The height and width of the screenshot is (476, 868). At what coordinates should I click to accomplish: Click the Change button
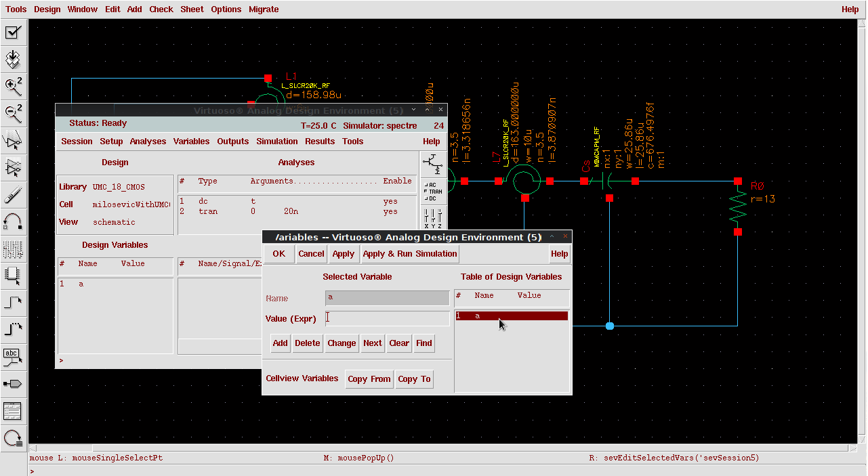[x=342, y=343]
